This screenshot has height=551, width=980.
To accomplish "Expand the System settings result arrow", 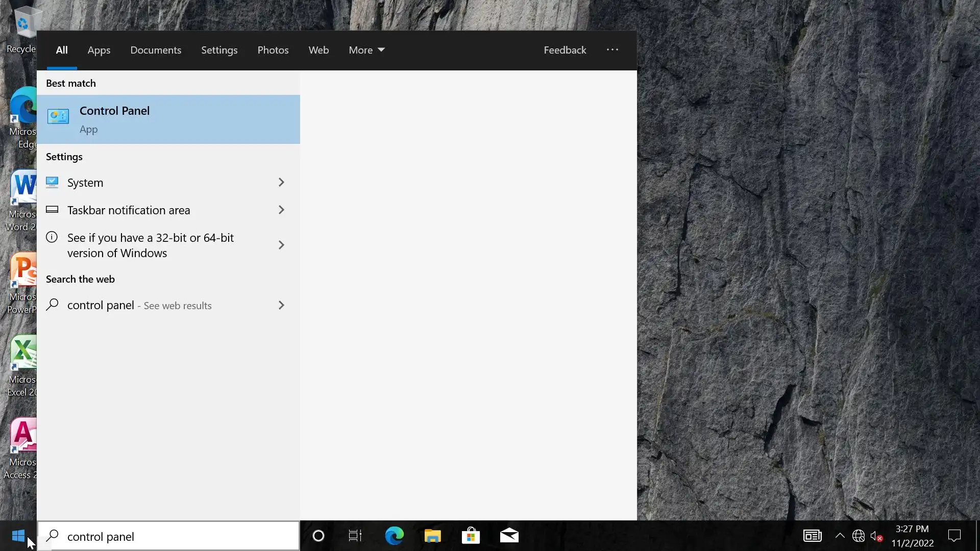I will (281, 183).
